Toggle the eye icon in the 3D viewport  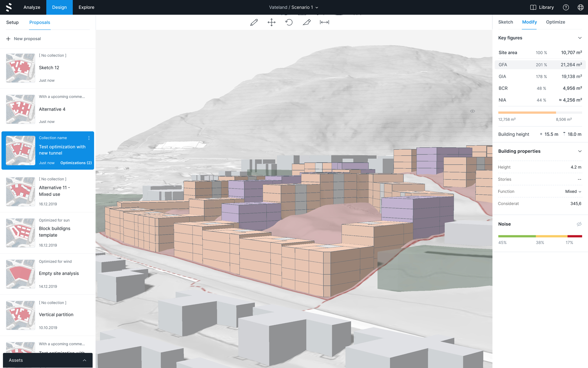[472, 111]
